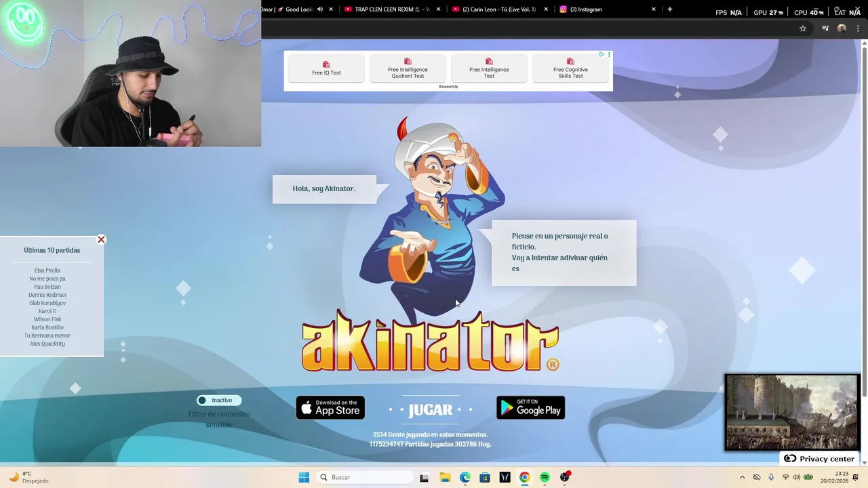
Task: Click the taskbar Buscar search box
Action: (366, 477)
